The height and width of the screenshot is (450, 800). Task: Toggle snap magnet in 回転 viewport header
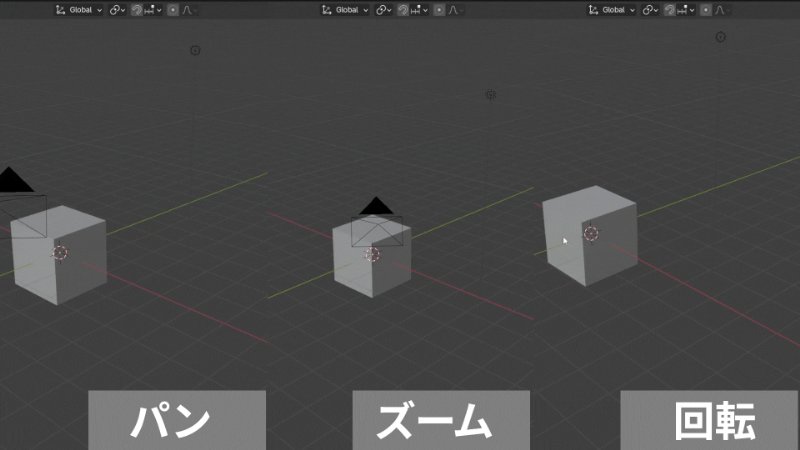click(669, 10)
